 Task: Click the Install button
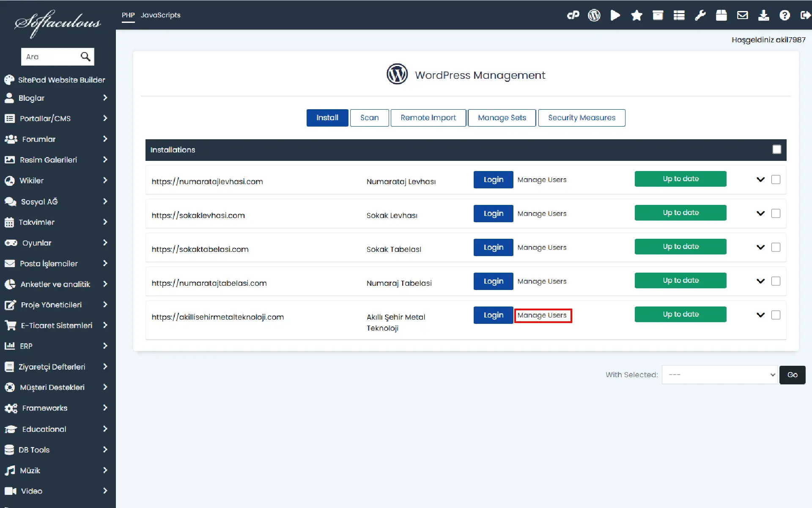point(327,118)
